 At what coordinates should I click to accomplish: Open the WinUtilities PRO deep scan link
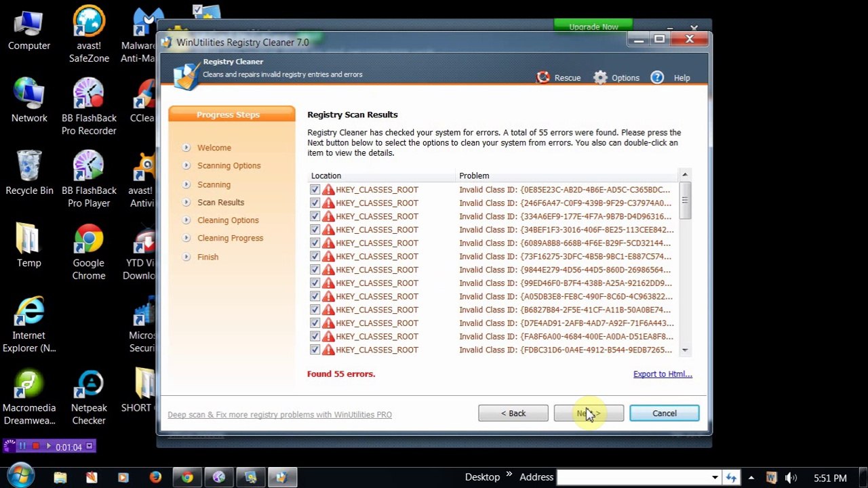coord(279,415)
